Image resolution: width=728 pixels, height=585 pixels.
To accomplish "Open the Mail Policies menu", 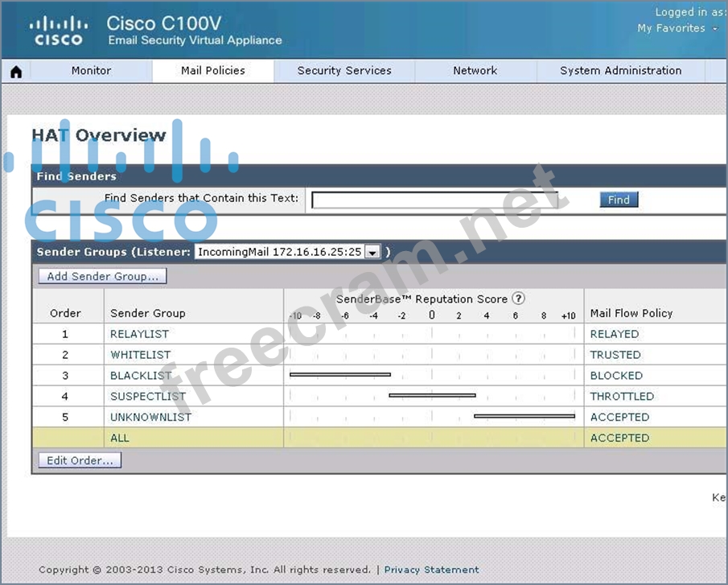I will [212, 71].
